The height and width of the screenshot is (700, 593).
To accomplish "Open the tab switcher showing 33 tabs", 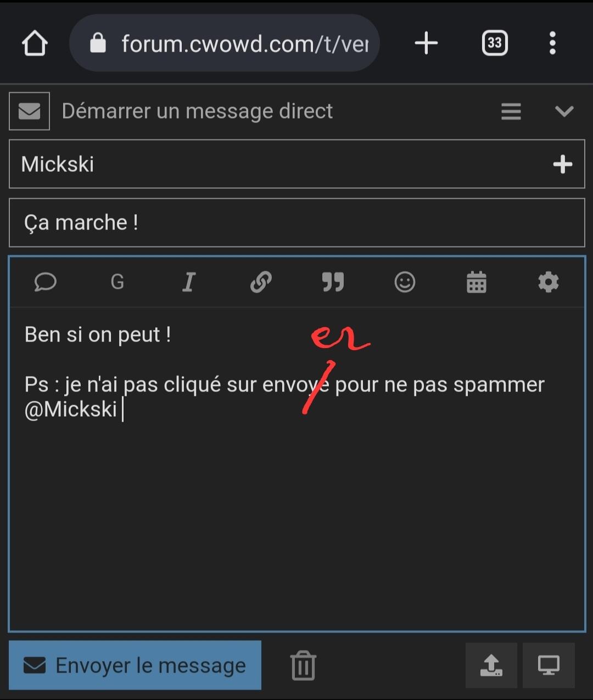I will click(x=495, y=43).
